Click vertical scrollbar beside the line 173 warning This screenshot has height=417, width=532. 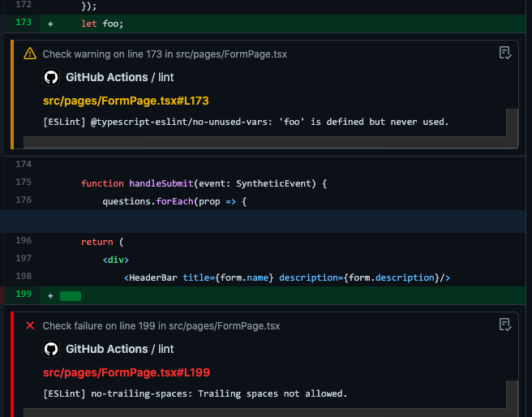513,123
